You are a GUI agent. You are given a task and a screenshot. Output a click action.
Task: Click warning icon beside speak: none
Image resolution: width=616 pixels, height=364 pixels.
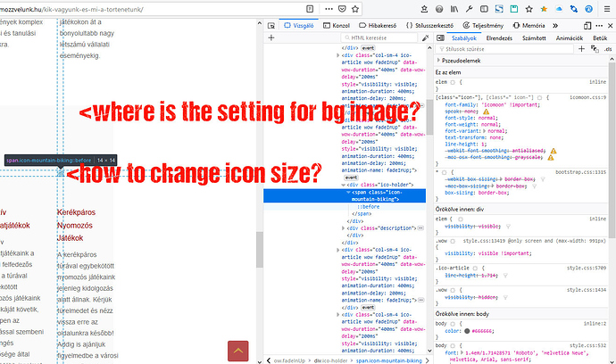coord(486,112)
